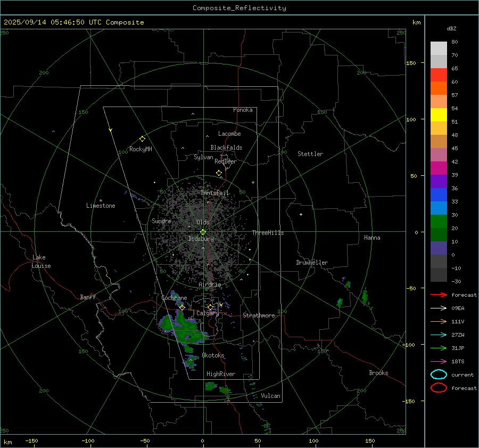Select the red 60–65 dBZ color swatch
The width and height of the screenshot is (479, 448).
click(x=439, y=75)
